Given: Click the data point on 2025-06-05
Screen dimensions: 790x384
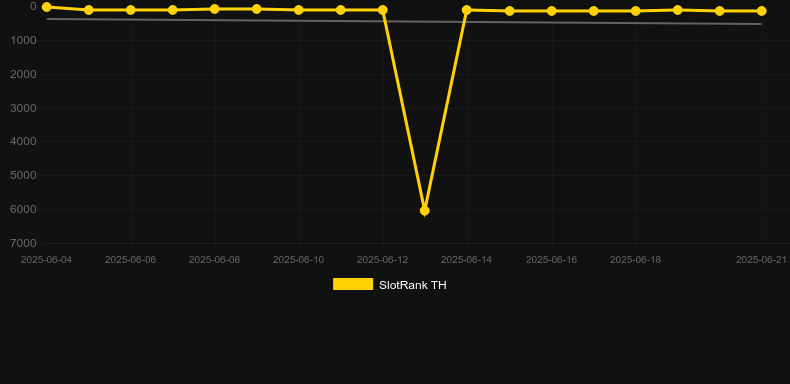Looking at the screenshot, I should tap(89, 10).
